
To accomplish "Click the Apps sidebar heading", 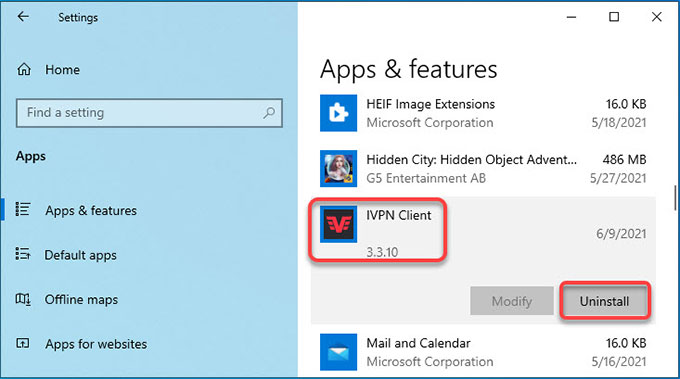I will (30, 156).
